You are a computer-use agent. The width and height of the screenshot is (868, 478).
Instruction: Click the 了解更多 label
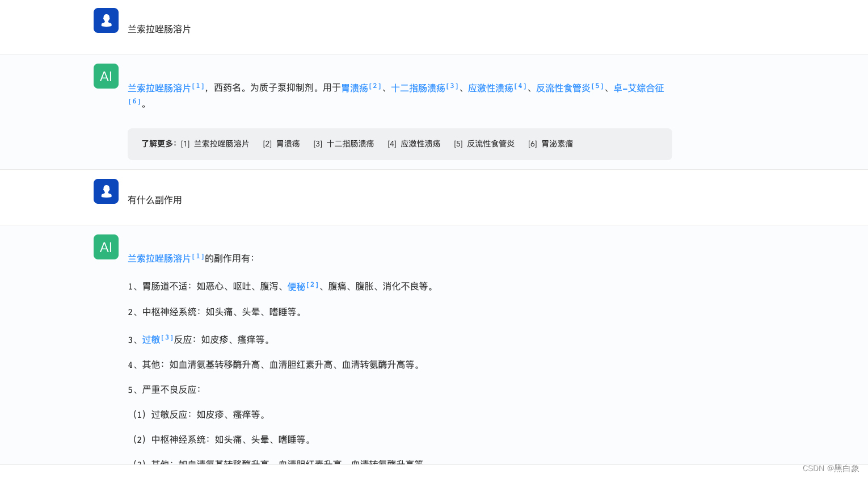(x=158, y=144)
